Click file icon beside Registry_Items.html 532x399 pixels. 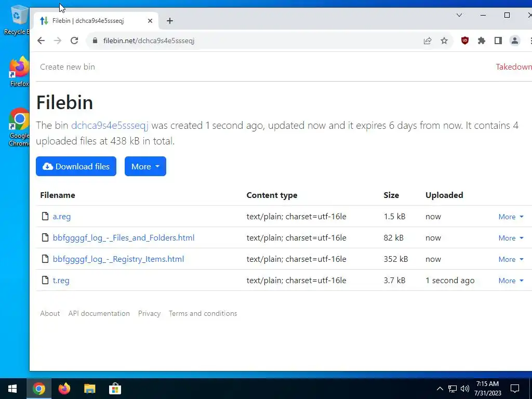tap(45, 259)
